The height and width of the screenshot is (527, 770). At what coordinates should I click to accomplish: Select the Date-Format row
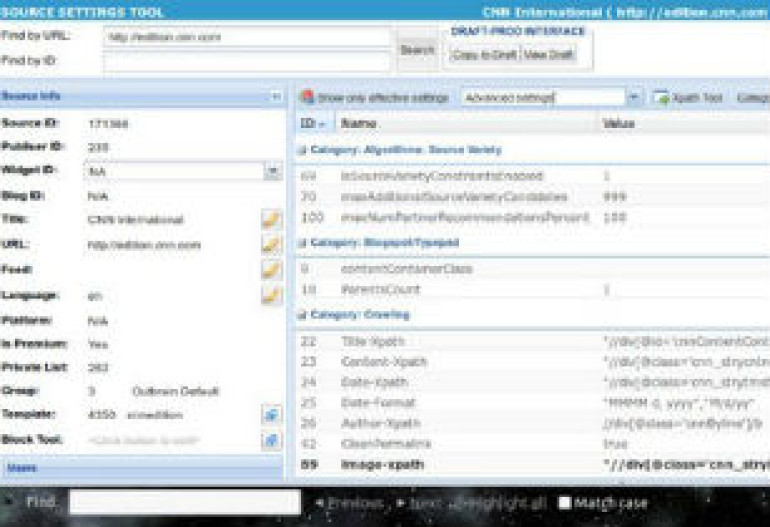[x=533, y=403]
